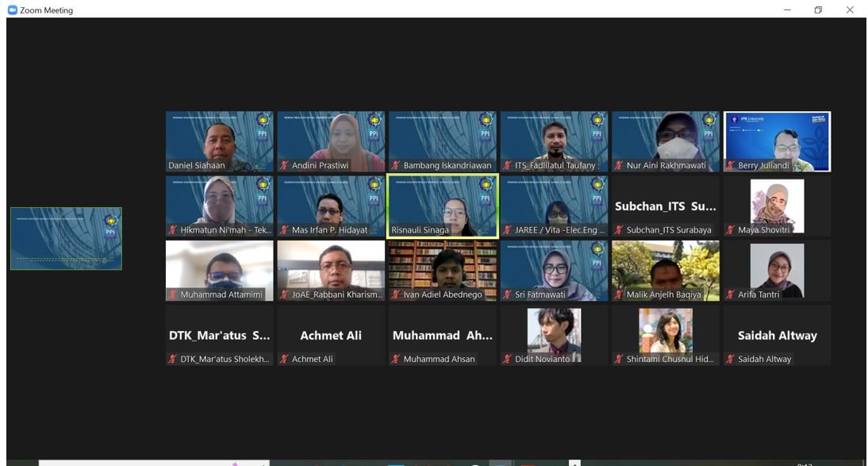Click the muted mic icon beside Andini Prastiwi
Viewport: 868px width, 466px height.
pos(284,166)
